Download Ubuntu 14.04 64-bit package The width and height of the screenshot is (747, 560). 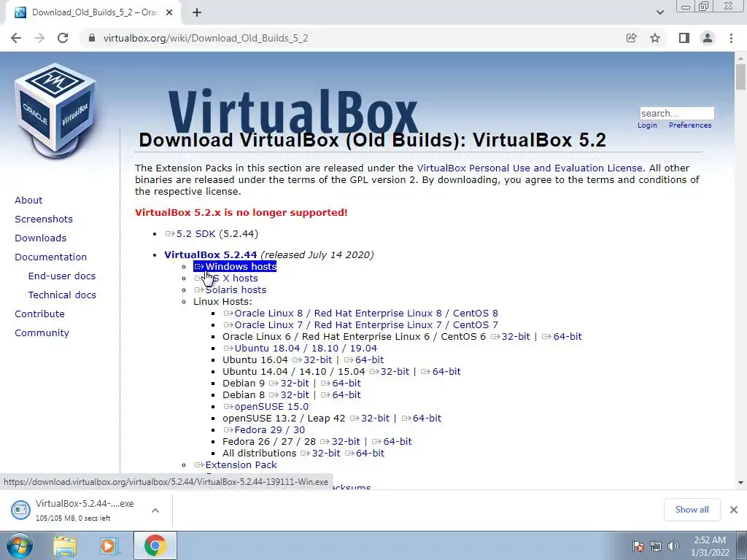click(441, 371)
